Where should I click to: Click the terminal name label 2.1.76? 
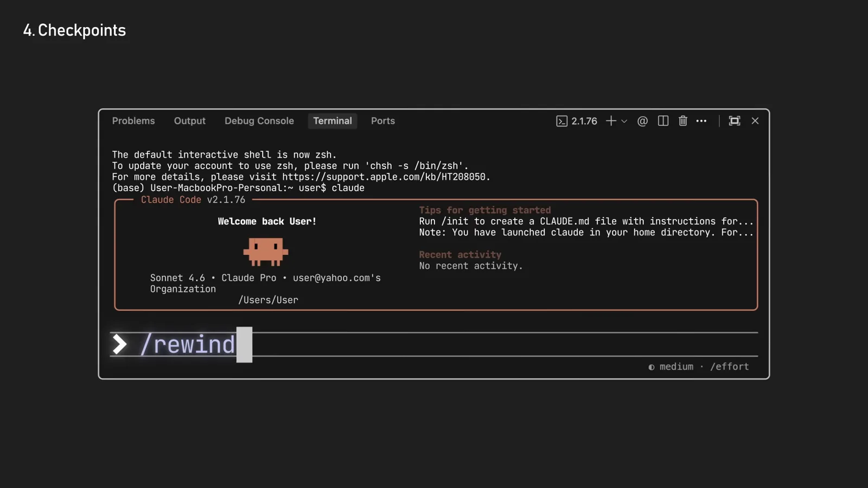tap(584, 121)
